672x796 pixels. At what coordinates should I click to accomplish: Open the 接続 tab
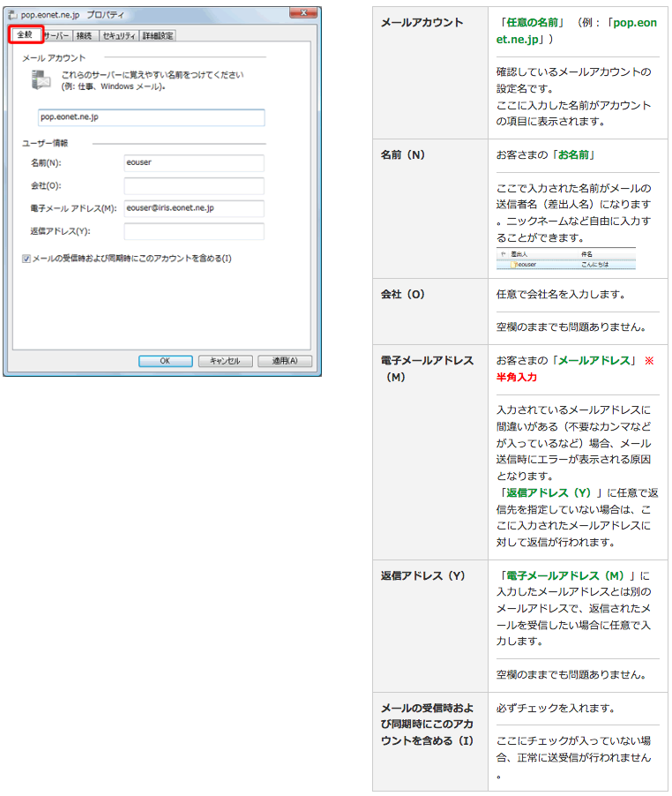(x=84, y=35)
